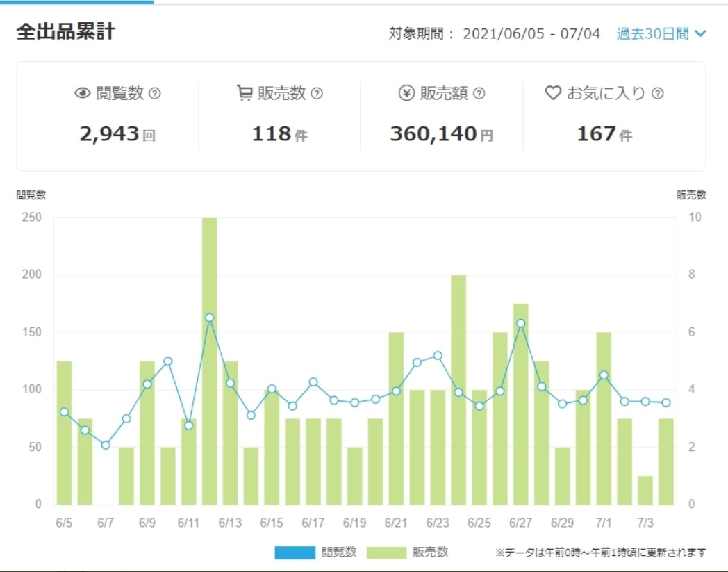Click the chevron next to 過去30日間
The width and height of the screenshot is (728, 572).
point(701,33)
